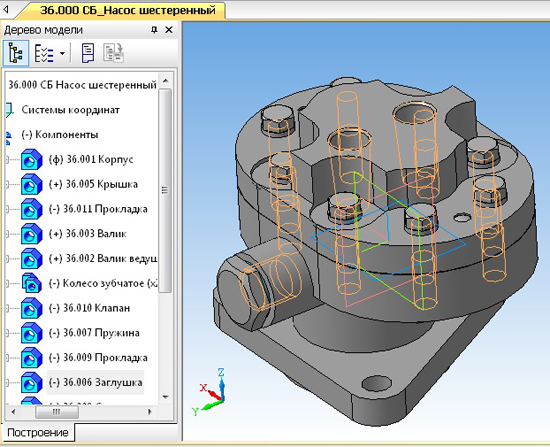Select the (-) 36.009 Прокладка component

(x=98, y=358)
